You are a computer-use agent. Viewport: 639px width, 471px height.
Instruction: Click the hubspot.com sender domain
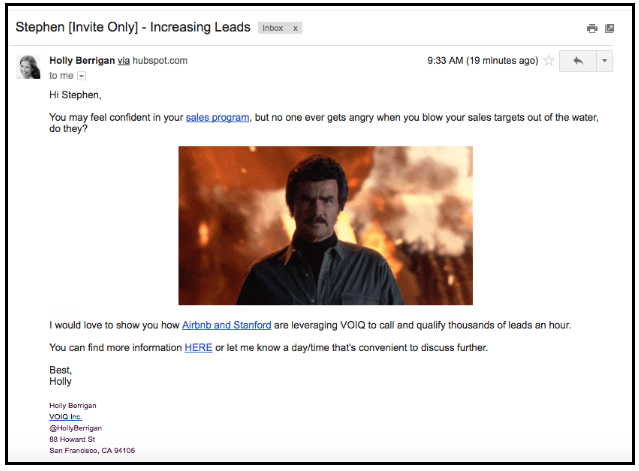[x=160, y=61]
